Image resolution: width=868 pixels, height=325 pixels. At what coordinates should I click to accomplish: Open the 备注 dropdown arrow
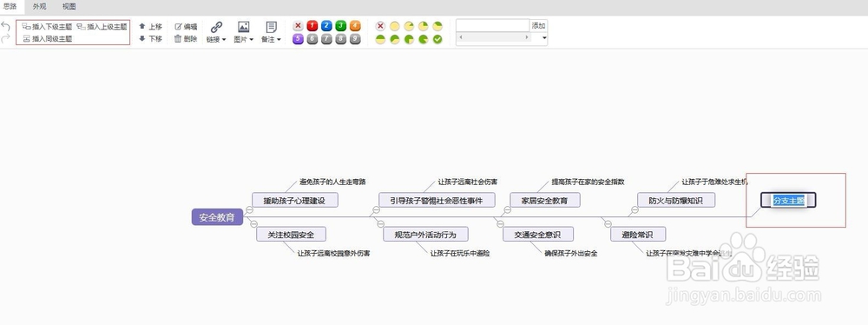coord(279,40)
